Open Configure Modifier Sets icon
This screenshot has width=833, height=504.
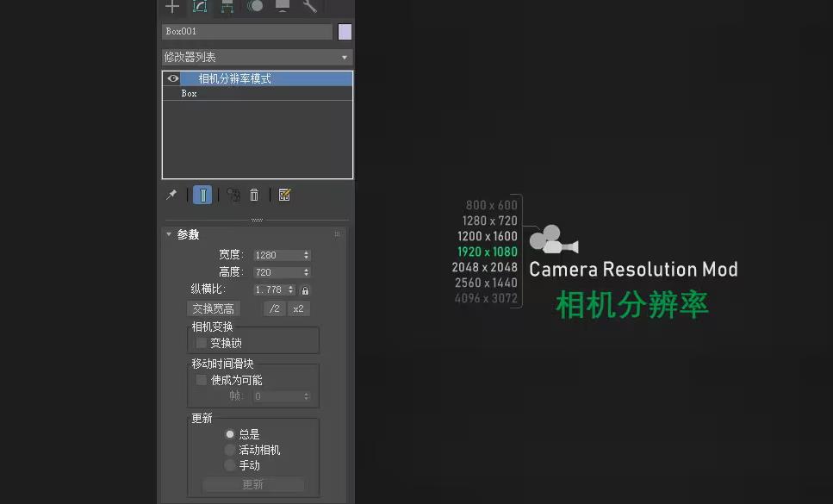(x=285, y=195)
